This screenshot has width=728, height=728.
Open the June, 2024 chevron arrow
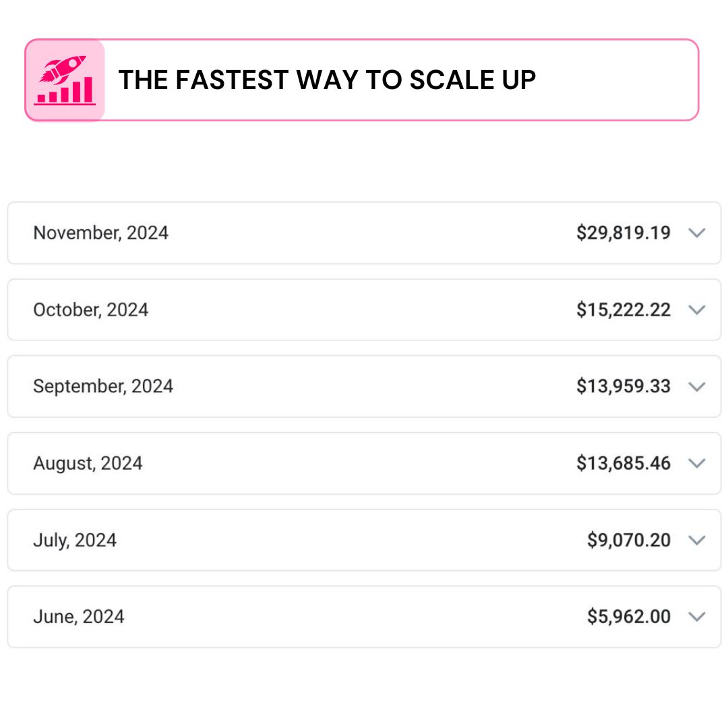tap(697, 617)
